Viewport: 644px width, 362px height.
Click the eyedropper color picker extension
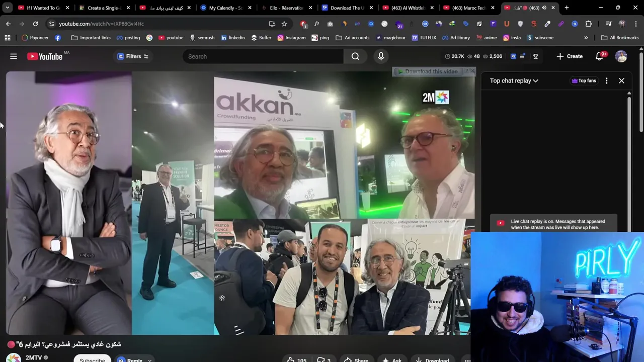tap(547, 24)
